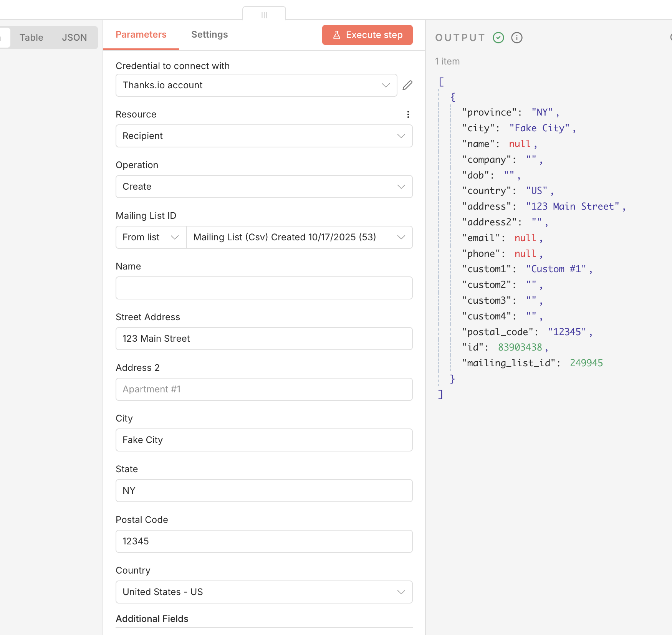Edit credential with the pencil icon
672x635 pixels.
[407, 85]
